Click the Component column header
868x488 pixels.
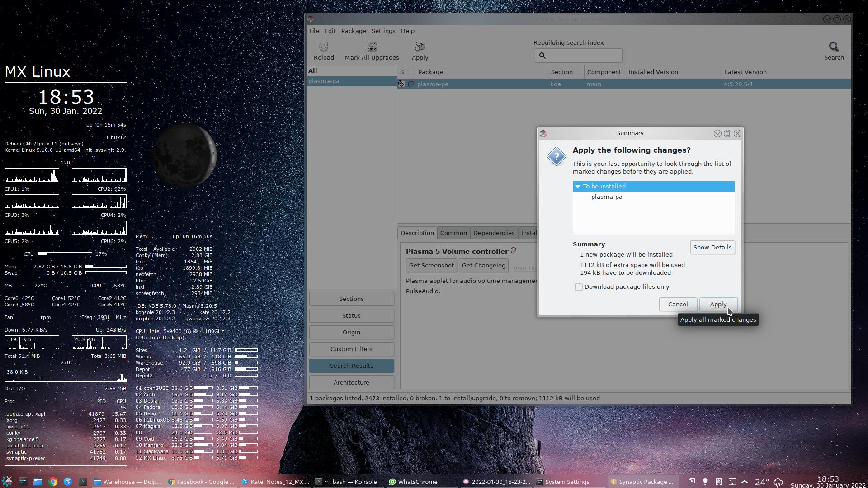coord(604,72)
